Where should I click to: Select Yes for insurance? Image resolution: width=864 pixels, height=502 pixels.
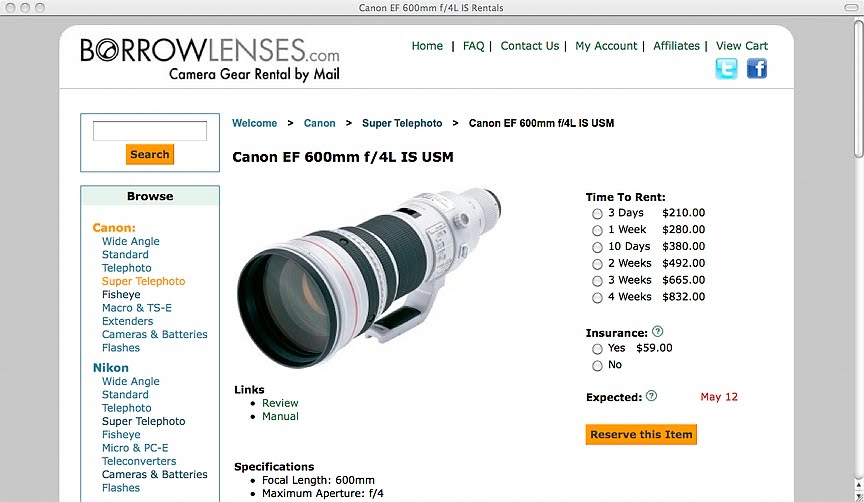coord(597,349)
